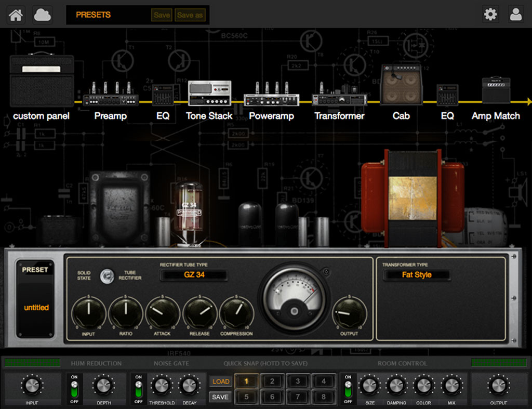
Task: Toggle the Hum Reduction on/off switch
Action: [x=74, y=388]
